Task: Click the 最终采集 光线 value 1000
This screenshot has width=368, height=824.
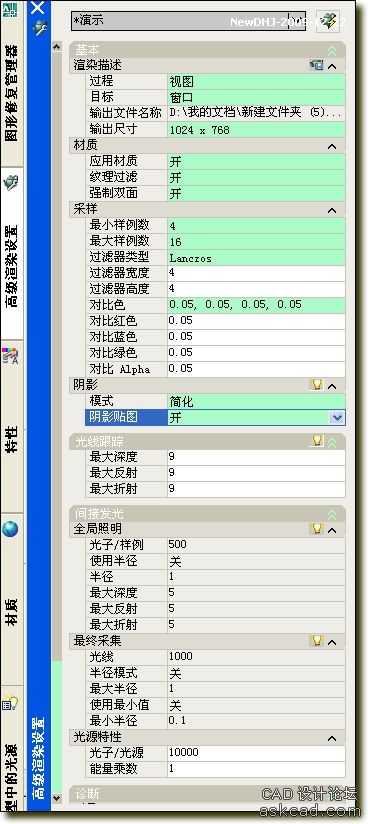Action: [x=256, y=657]
